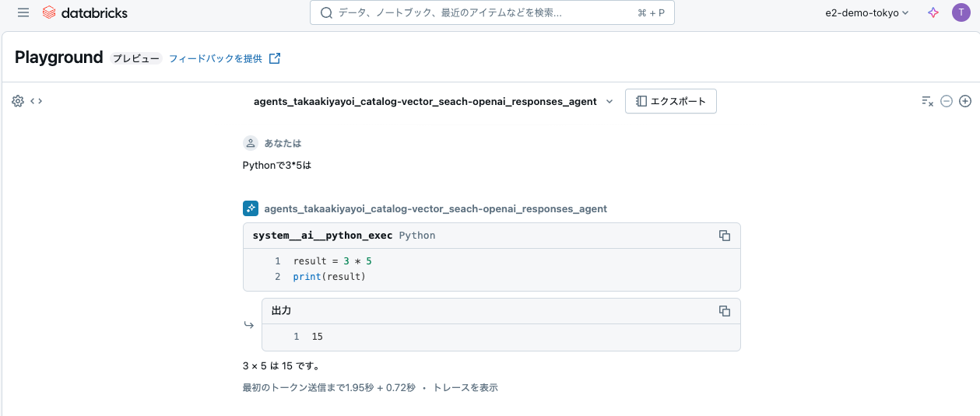Open the e2-demo-tokyo workspace dropdown
980x416 pixels.
(x=867, y=12)
